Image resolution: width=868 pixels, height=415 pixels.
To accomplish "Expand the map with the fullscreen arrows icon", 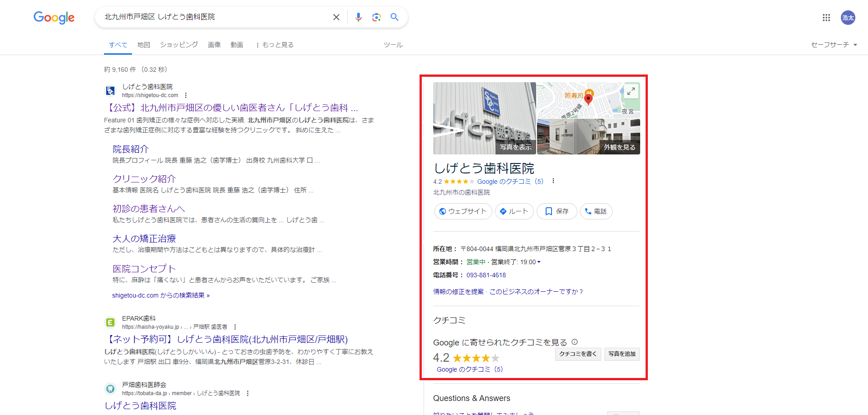I will (x=631, y=91).
